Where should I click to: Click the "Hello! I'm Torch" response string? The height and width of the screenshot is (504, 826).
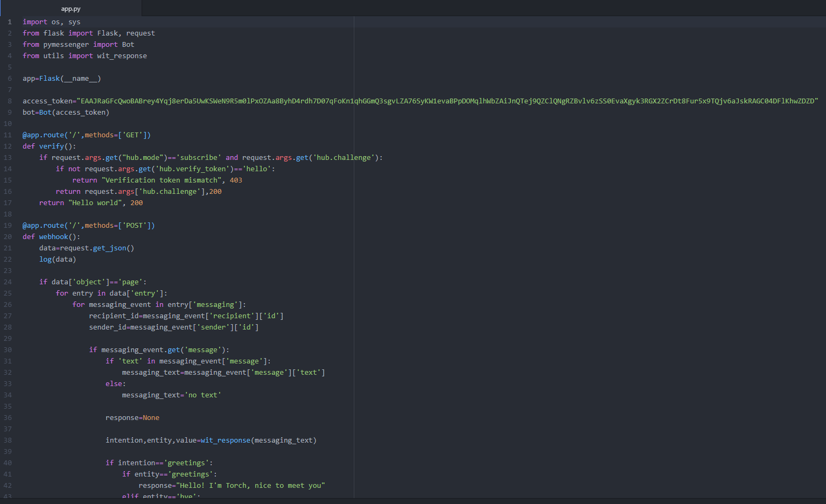coord(250,486)
